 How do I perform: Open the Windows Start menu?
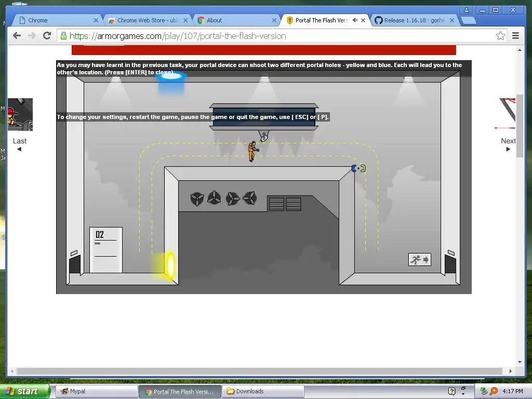(x=24, y=391)
